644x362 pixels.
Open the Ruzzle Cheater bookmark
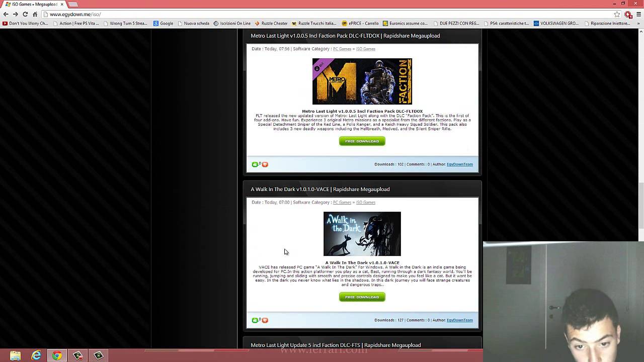(271, 23)
